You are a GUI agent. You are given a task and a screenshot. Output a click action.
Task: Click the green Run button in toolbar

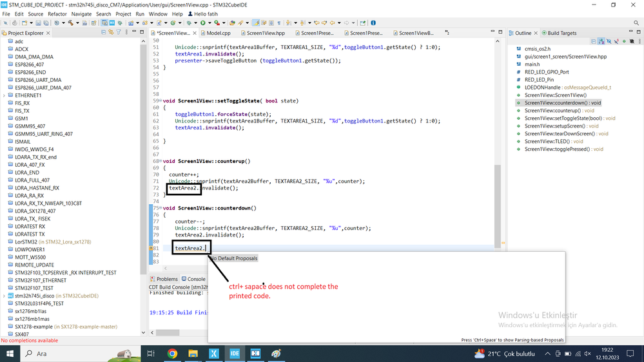203,23
